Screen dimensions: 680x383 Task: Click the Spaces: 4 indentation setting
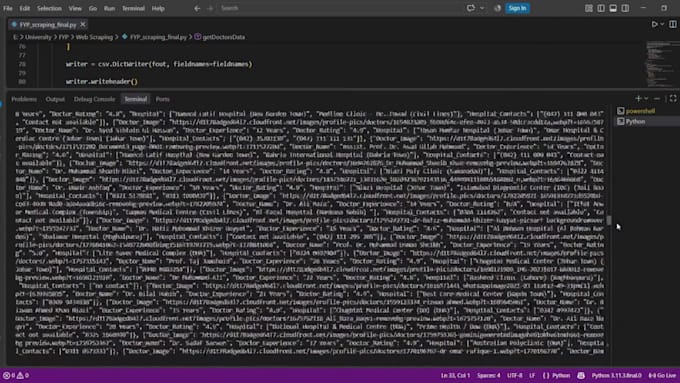488,375
